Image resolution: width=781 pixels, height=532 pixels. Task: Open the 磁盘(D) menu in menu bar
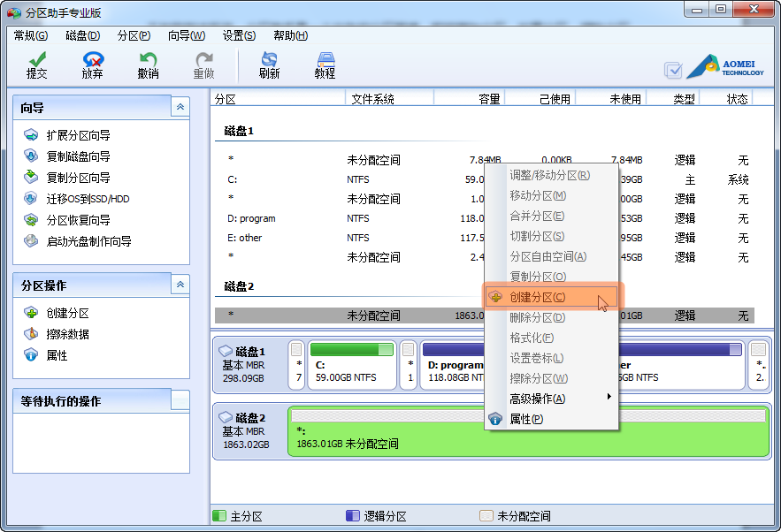tap(82, 35)
